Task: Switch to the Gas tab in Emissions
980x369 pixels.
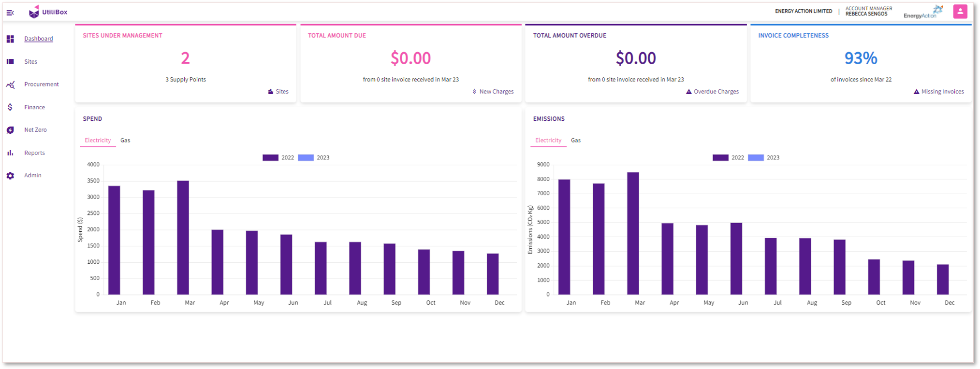Action: (x=576, y=141)
